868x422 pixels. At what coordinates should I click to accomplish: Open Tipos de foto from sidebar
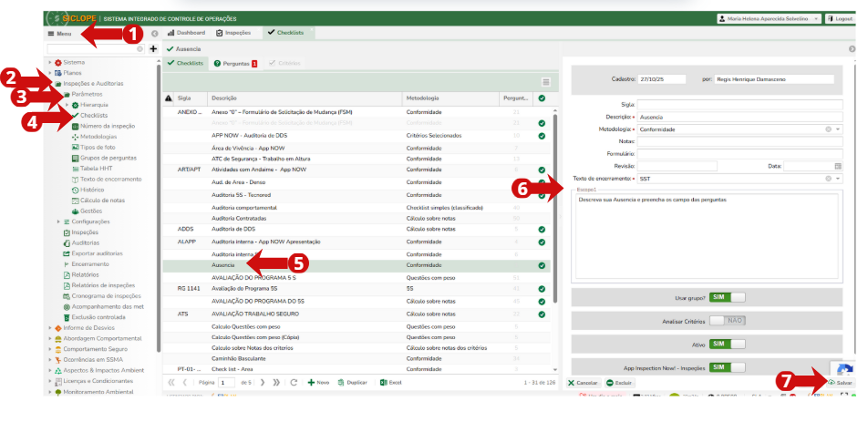[x=98, y=147]
